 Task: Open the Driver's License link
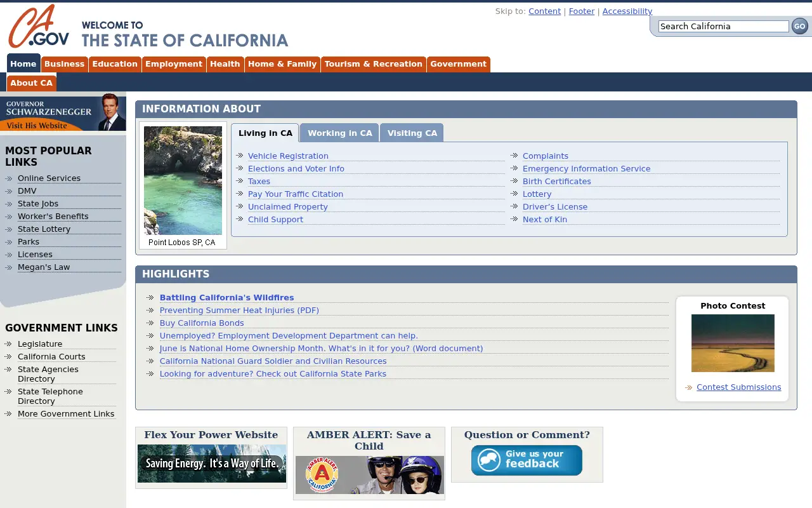pos(555,206)
